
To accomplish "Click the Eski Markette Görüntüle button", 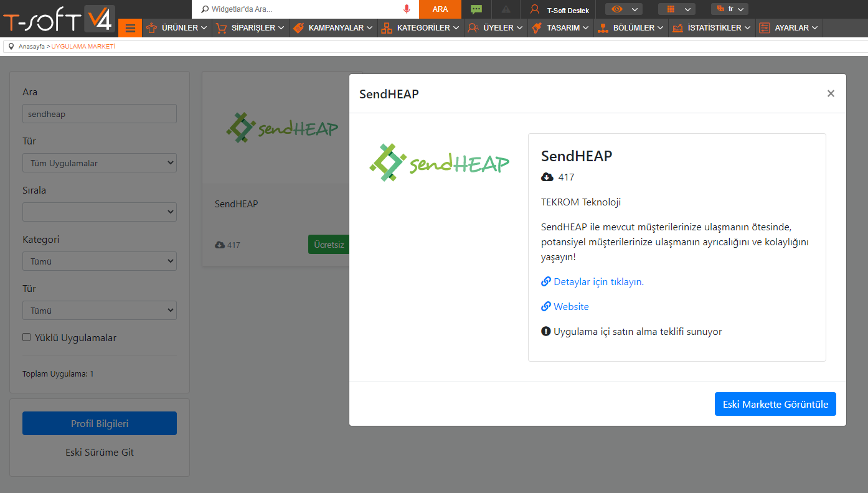I will tap(775, 404).
